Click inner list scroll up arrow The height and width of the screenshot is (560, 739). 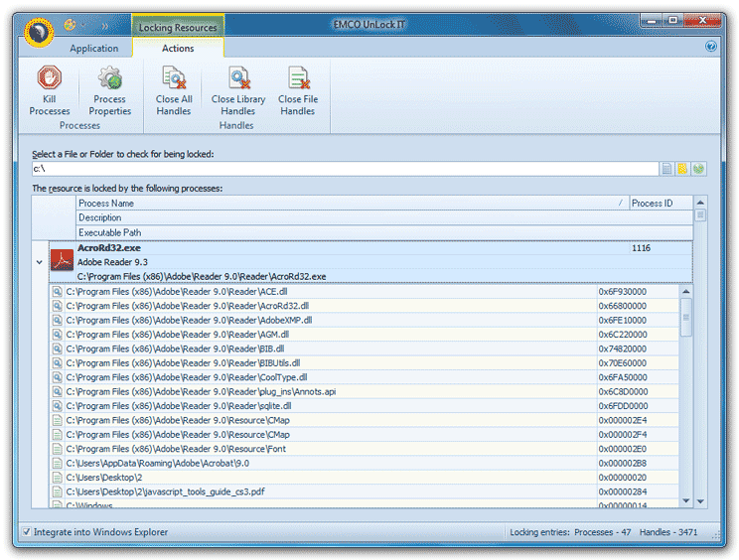[x=685, y=292]
